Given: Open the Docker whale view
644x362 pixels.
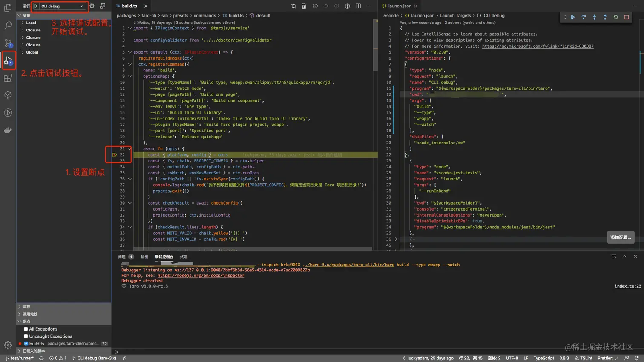Looking at the screenshot, I should [8, 130].
